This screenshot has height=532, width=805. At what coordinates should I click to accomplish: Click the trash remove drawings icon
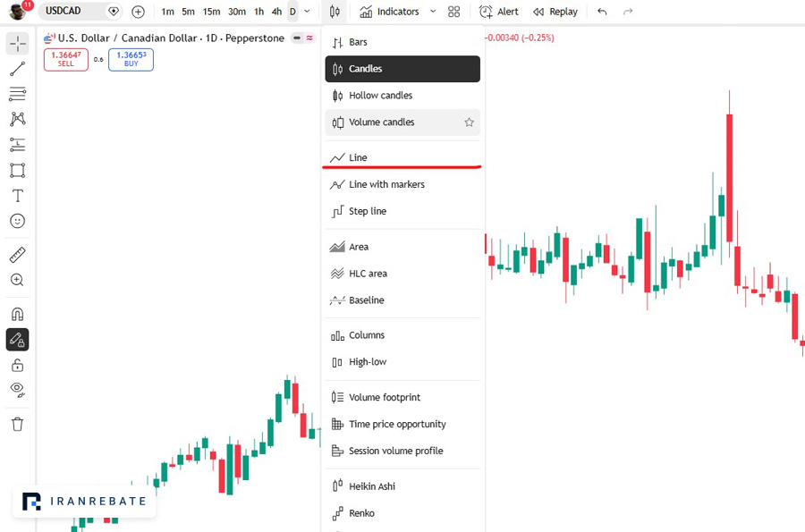click(x=18, y=425)
